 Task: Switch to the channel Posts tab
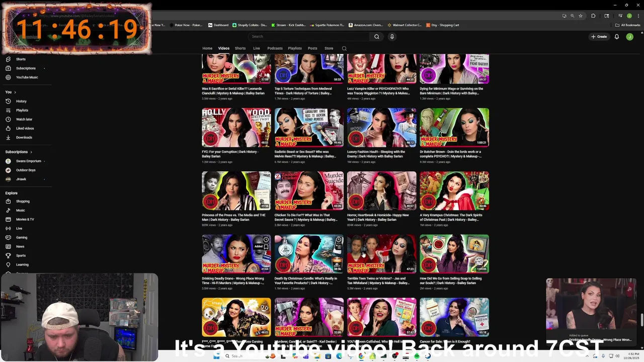[x=312, y=48]
